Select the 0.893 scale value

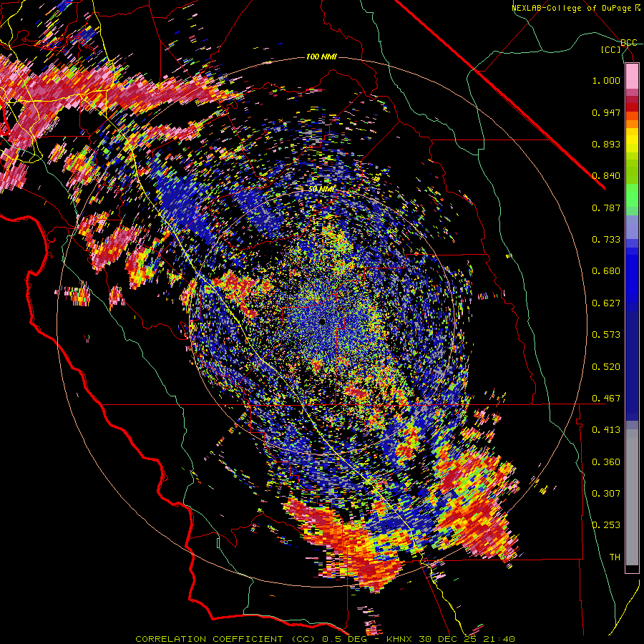point(606,144)
